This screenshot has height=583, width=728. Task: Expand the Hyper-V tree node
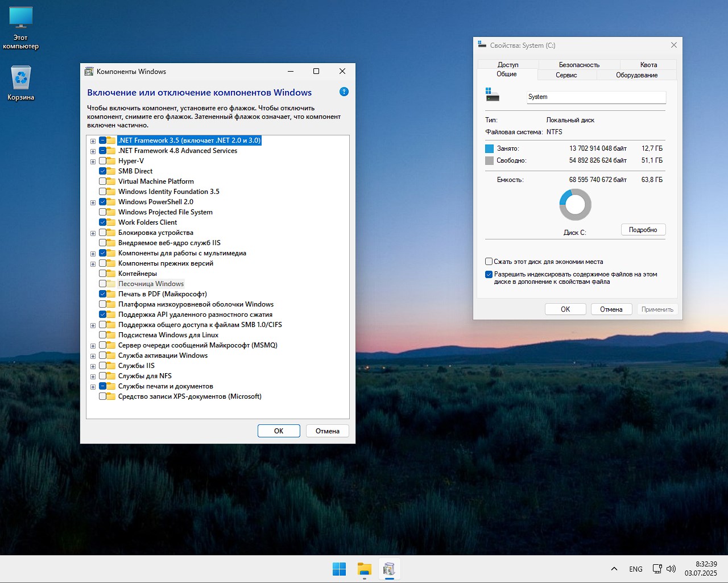point(93,162)
